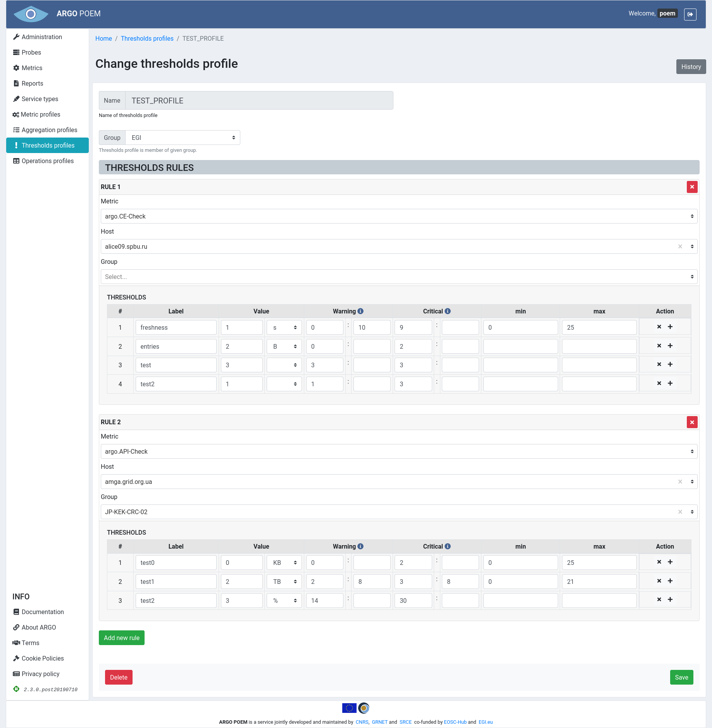Add row after entries threshold
Viewport: 712px width, 728px height.
pyautogui.click(x=670, y=346)
